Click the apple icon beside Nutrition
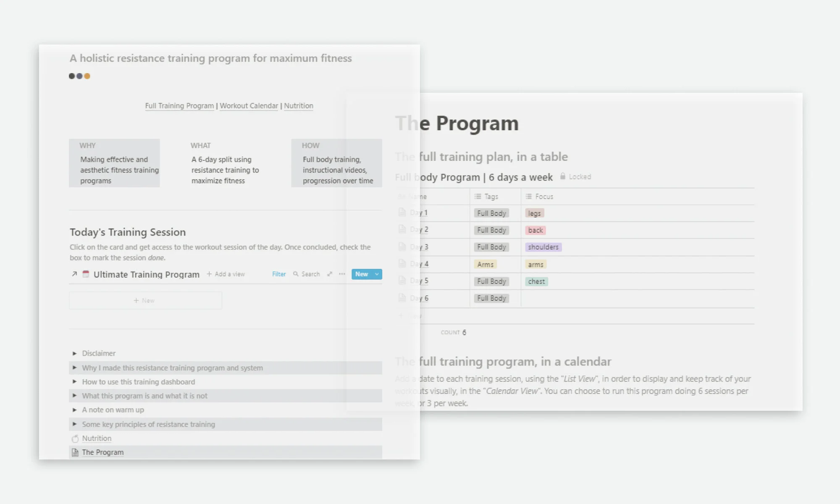The image size is (840, 504). tap(75, 438)
